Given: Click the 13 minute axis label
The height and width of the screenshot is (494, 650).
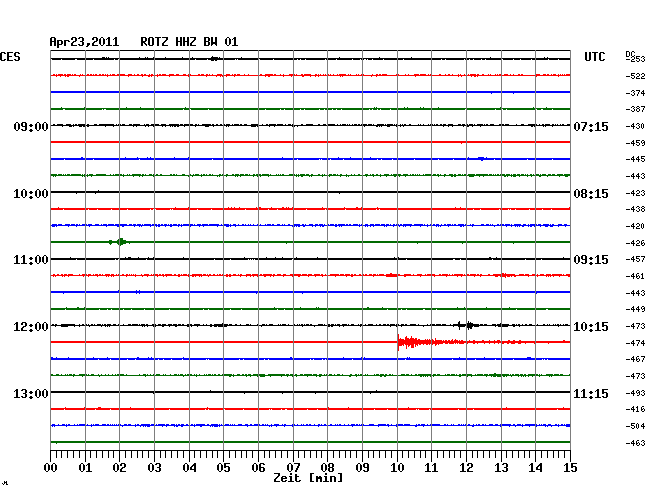Looking at the screenshot, I should (x=501, y=468).
